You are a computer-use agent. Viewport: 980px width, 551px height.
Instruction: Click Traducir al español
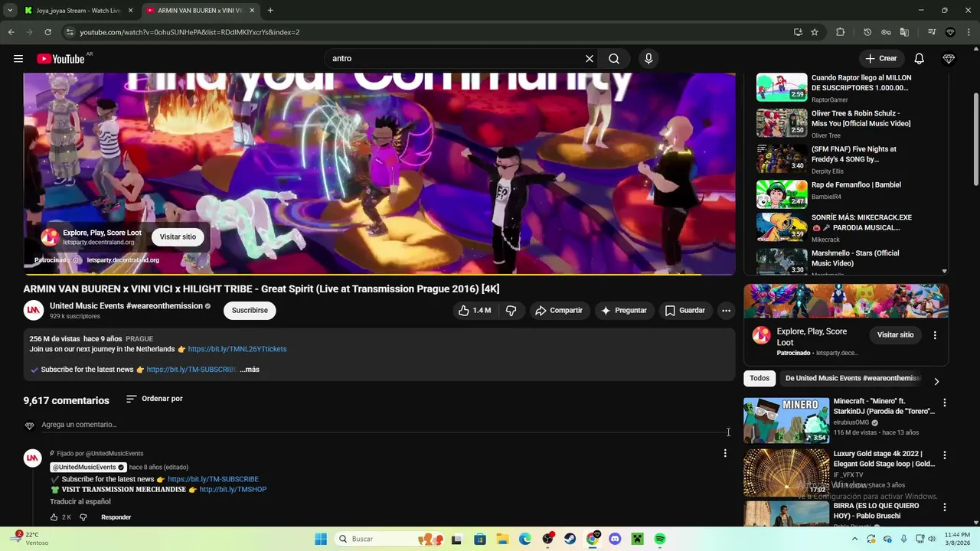tap(80, 502)
